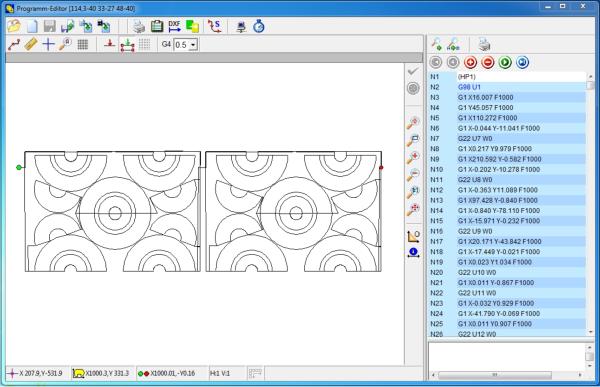Click the import documents icon with green arrow
The image size is (600, 387).
(86, 26)
